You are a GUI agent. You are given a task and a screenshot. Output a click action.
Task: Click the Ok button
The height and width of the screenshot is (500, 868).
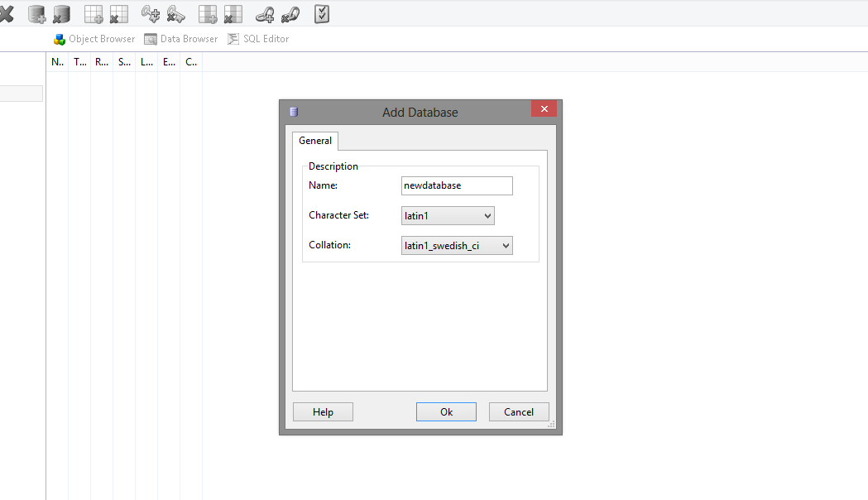point(446,412)
